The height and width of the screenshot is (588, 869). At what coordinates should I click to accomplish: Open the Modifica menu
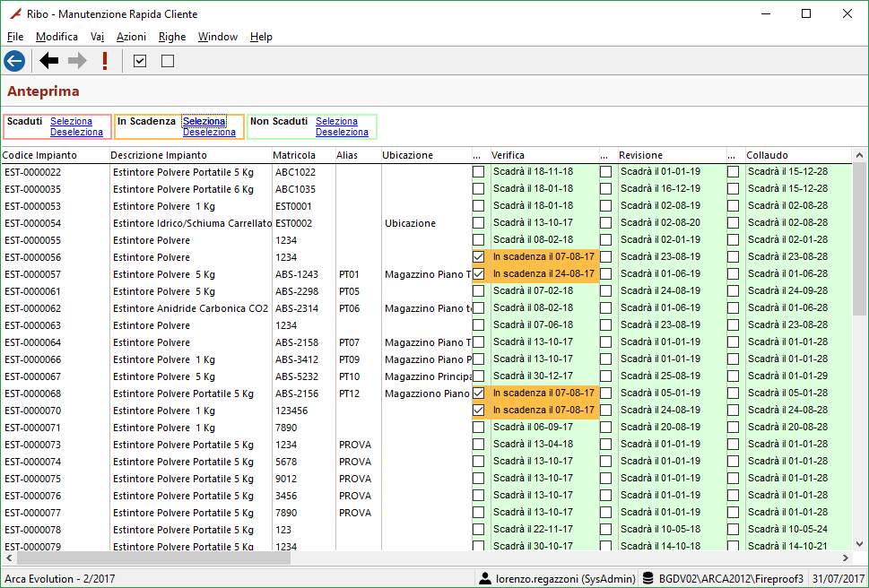coord(56,37)
